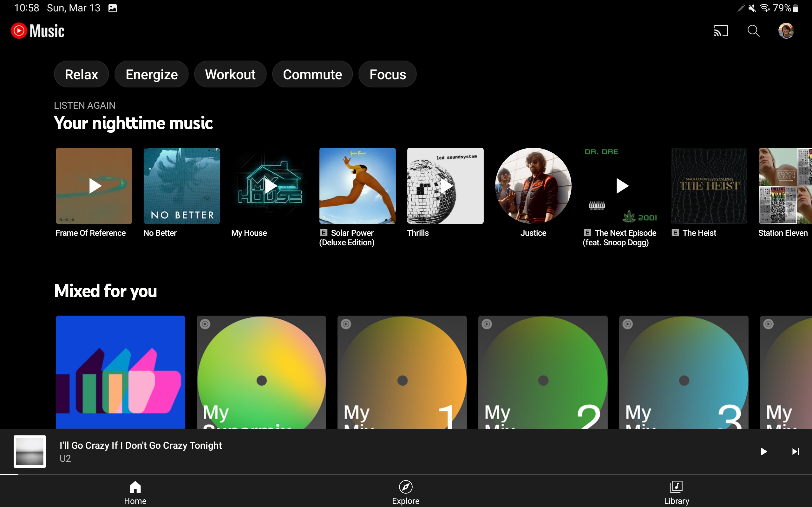Toggle the Workout mood chip
Image resolution: width=812 pixels, height=507 pixels.
(x=230, y=74)
